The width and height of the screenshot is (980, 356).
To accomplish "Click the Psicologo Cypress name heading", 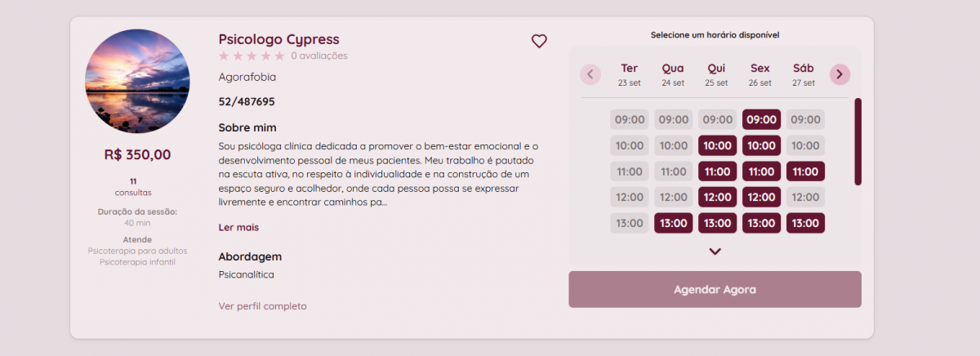I will (278, 39).
